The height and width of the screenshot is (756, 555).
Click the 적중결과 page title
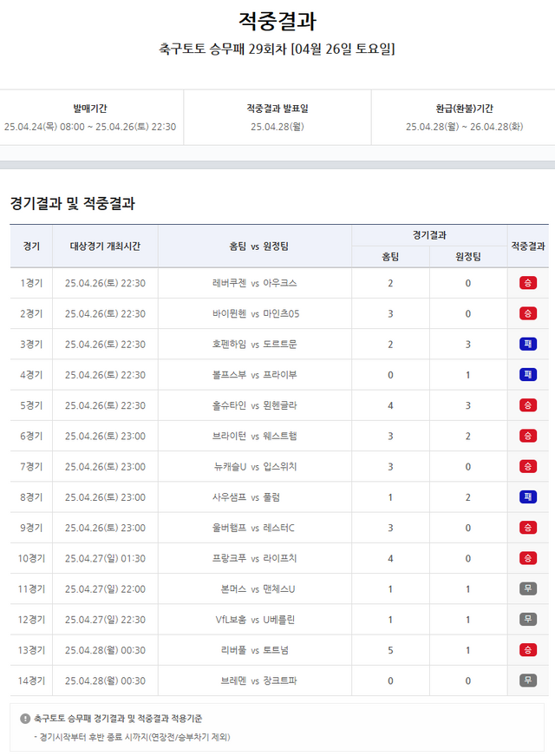pyautogui.click(x=277, y=21)
